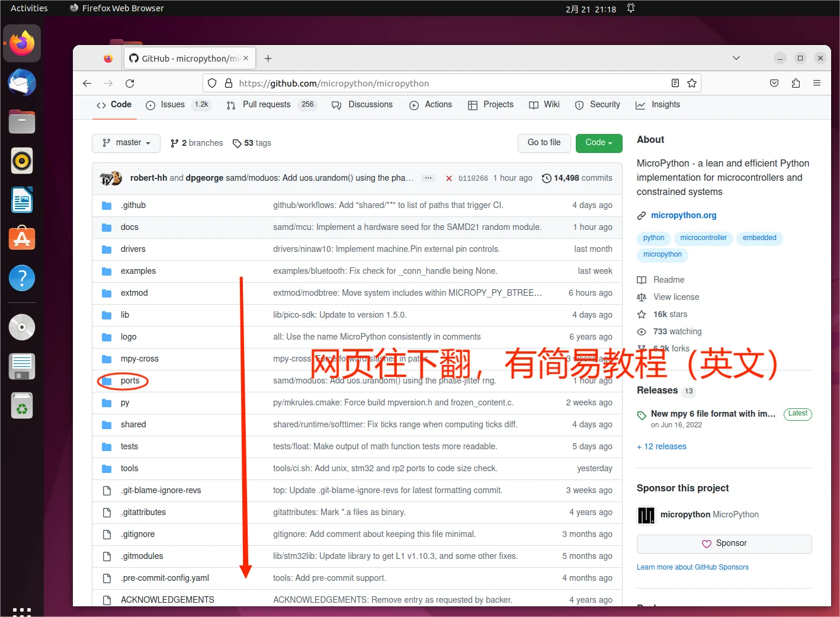The image size is (840, 617).
Task: Open the 14,498 commits link
Action: tap(578, 178)
